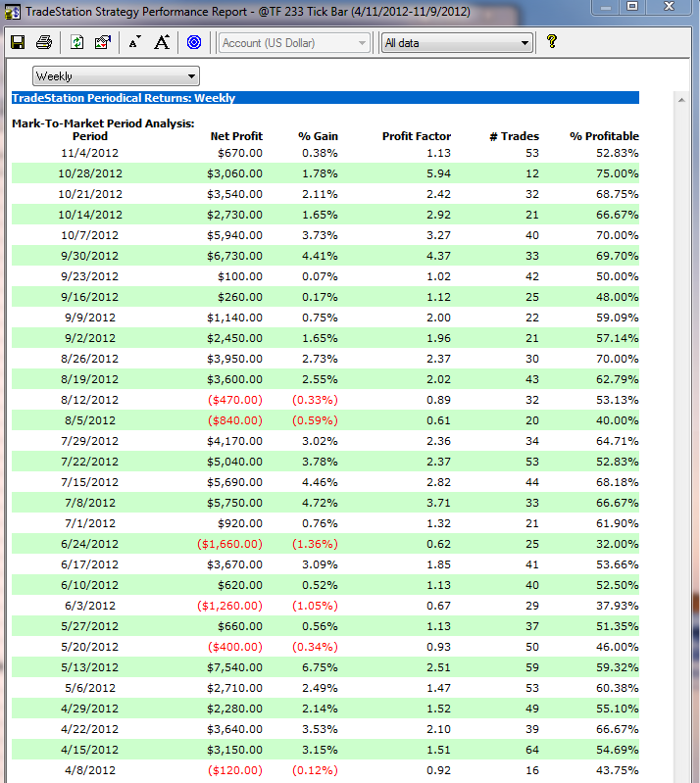Click the Profit Factor column header
This screenshot has height=783, width=700.
417,136
